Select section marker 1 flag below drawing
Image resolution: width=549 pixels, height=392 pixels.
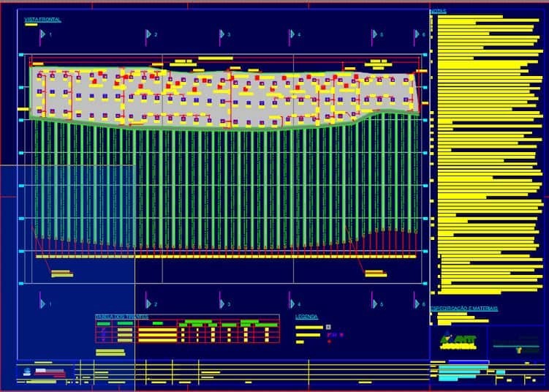click(42, 304)
